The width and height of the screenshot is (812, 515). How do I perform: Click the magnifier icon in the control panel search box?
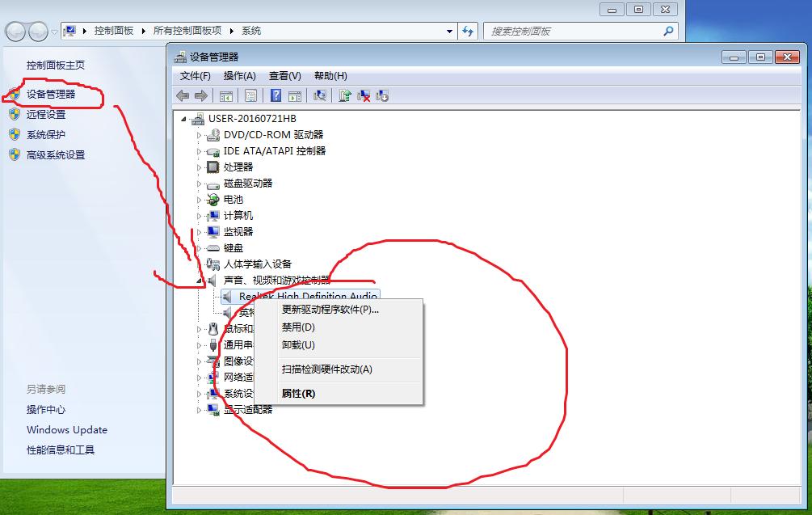click(x=668, y=31)
